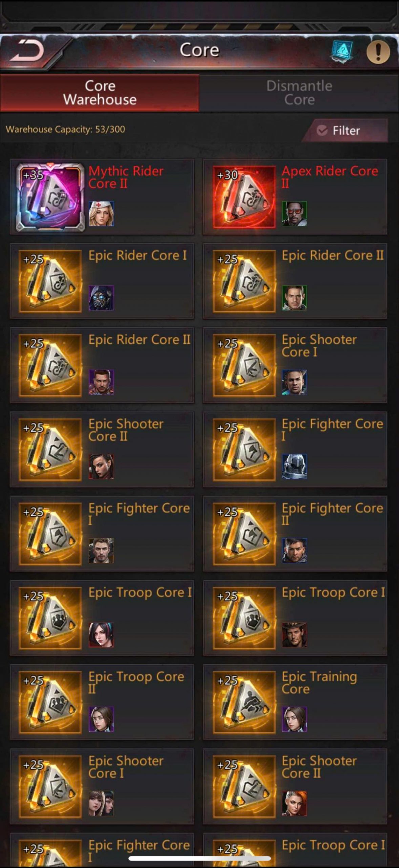Image resolution: width=399 pixels, height=868 pixels.
Task: Select the Mythic Rider Core II icon
Action: click(x=50, y=197)
